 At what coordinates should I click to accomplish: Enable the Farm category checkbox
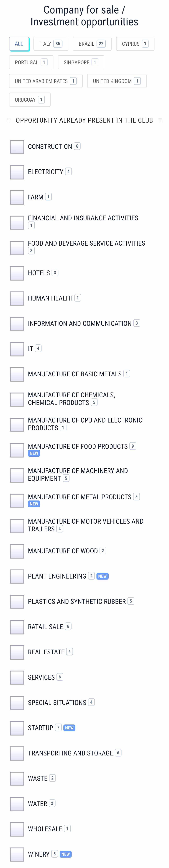tap(17, 197)
